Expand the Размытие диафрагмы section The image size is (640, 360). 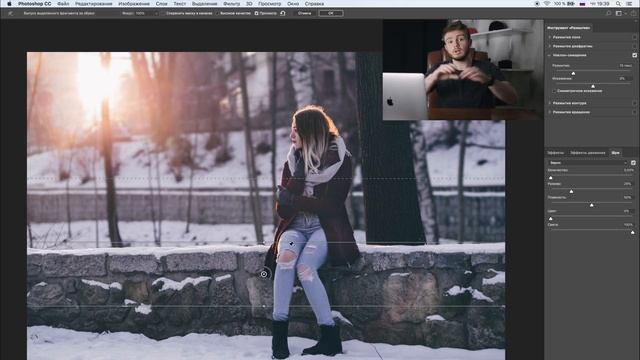[549, 46]
